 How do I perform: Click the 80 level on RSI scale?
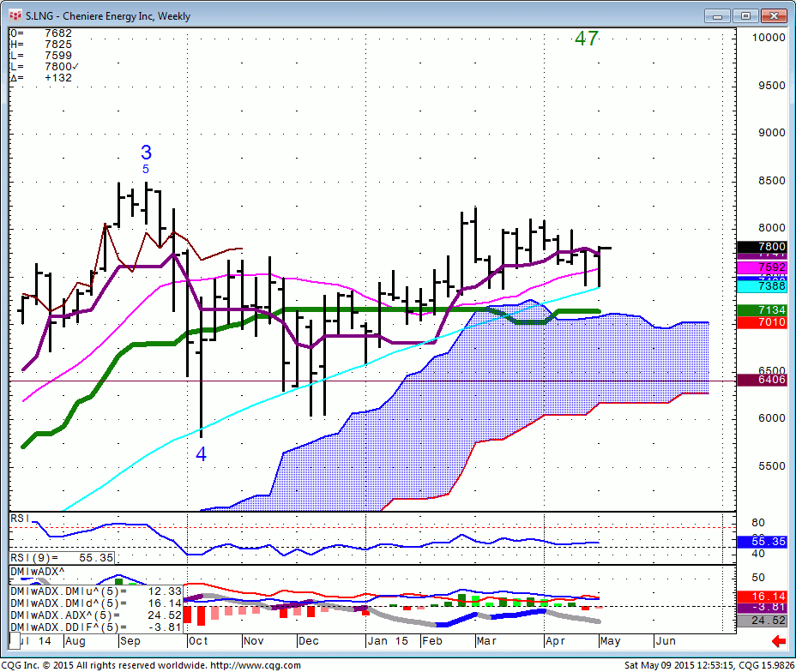pos(758,522)
